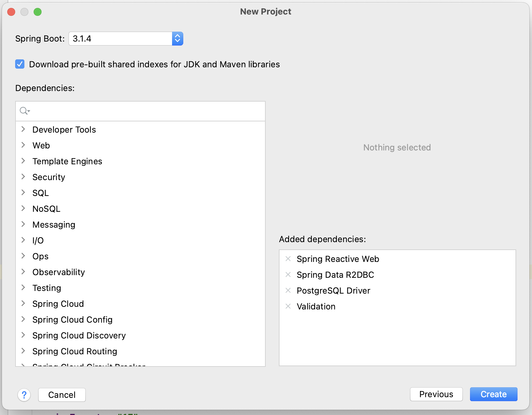The width and height of the screenshot is (532, 415).
Task: Cancel the New Project dialog
Action: click(62, 395)
